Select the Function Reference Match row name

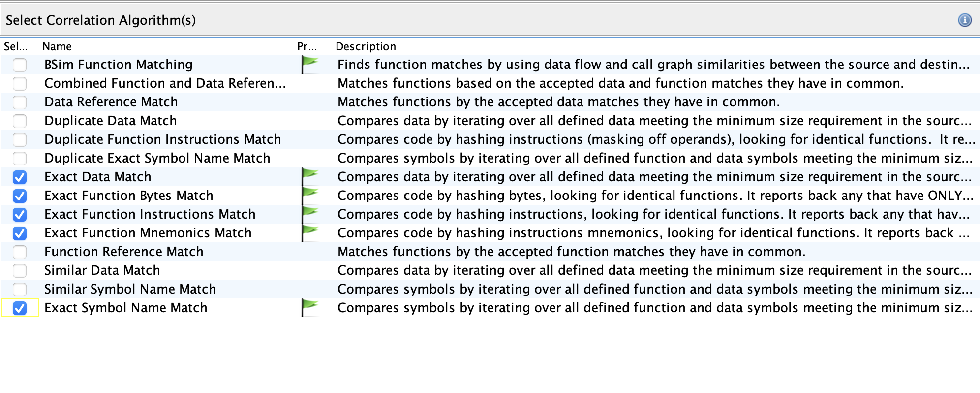(x=123, y=252)
